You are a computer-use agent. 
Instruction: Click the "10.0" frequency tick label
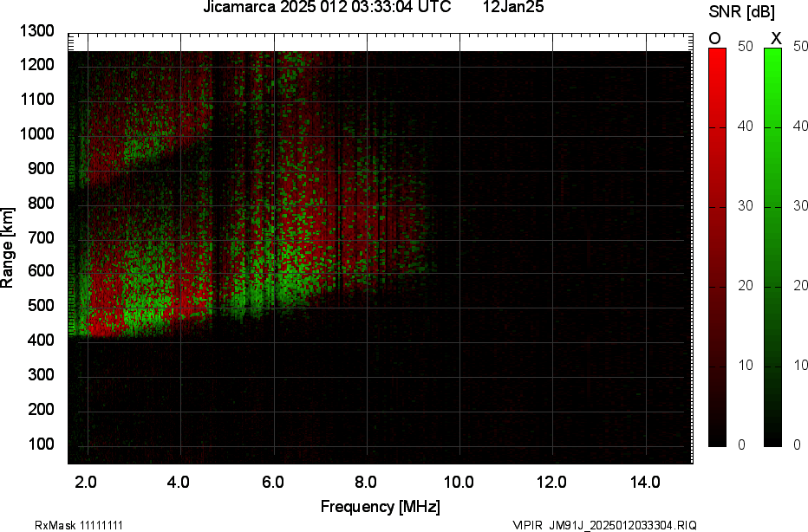point(459,482)
